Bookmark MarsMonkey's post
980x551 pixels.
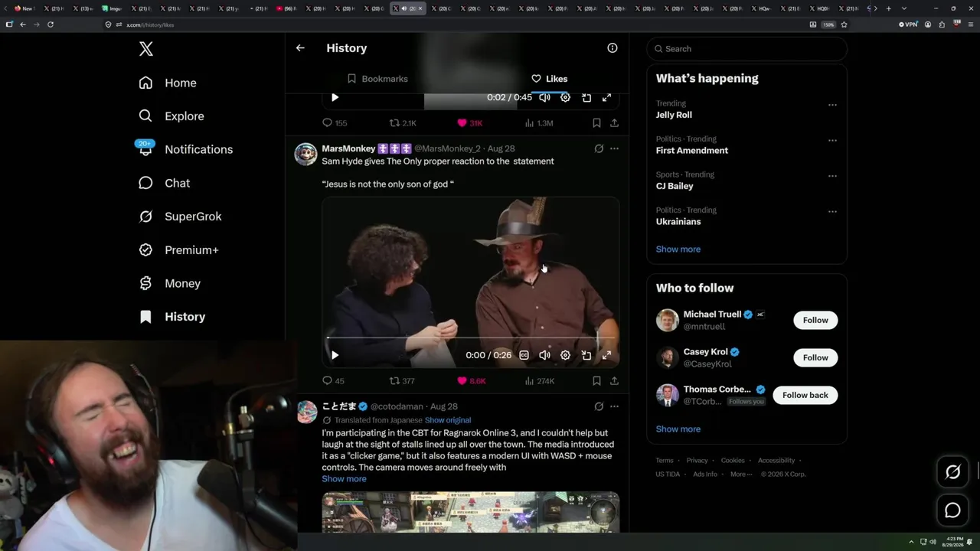tap(596, 381)
